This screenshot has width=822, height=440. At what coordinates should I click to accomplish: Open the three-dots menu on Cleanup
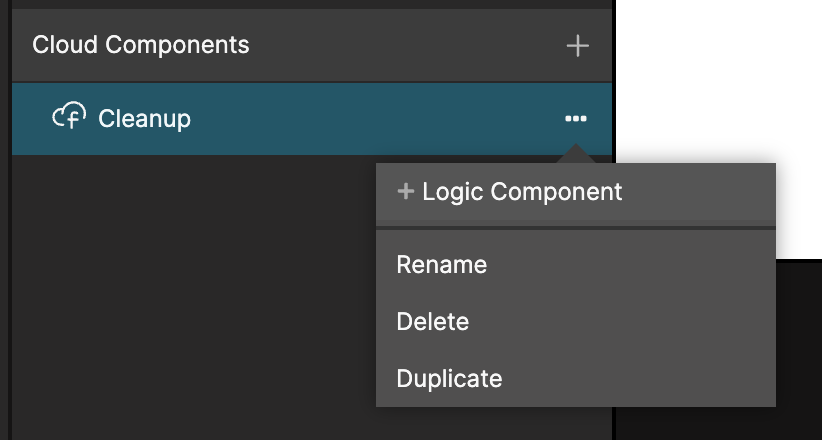[x=575, y=118]
